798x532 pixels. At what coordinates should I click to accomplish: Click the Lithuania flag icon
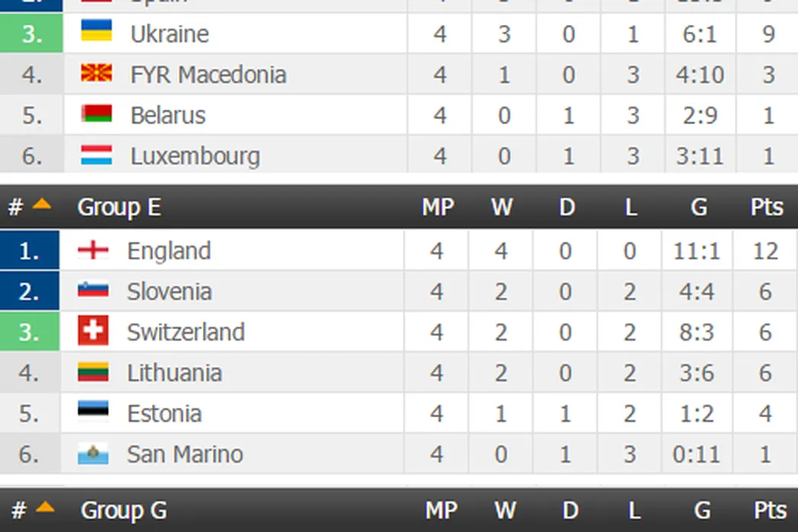coord(93,372)
